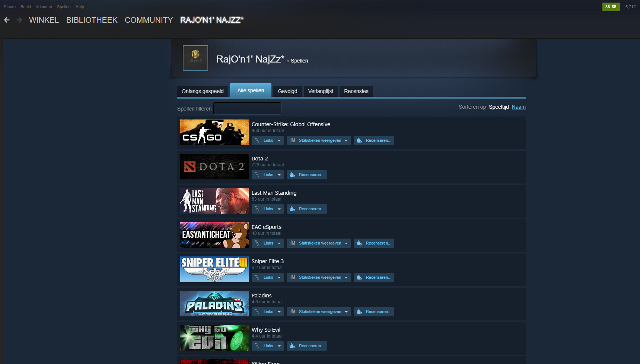640x364 pixels.
Task: Open the Spellen menu
Action: (x=64, y=7)
